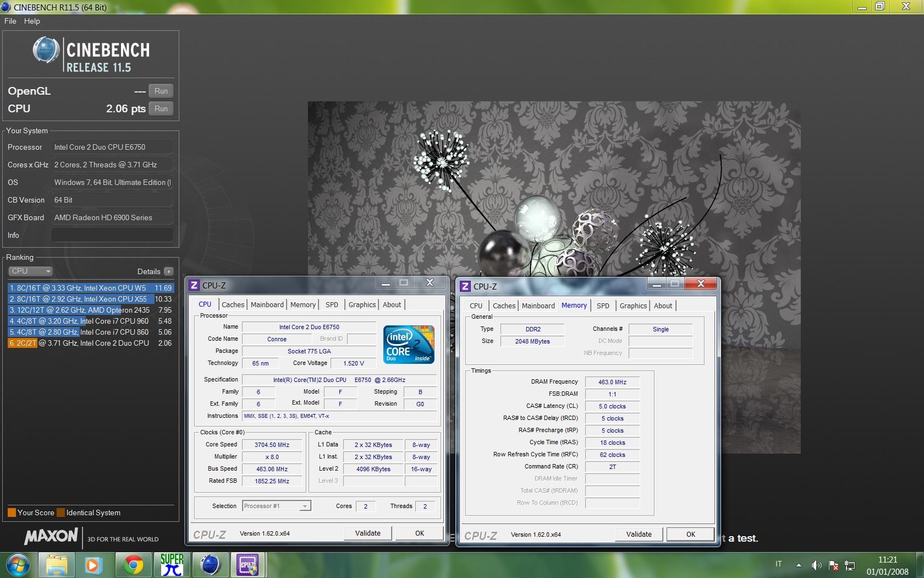
Task: Click OK in right CPU-Z window
Action: (x=691, y=534)
